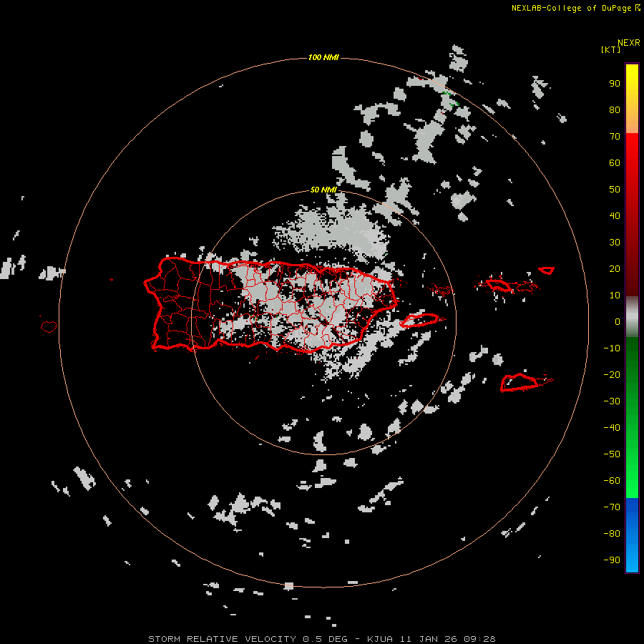Click the 100 NMI range ring label
Screen dimensions: 644x644
[x=323, y=57]
